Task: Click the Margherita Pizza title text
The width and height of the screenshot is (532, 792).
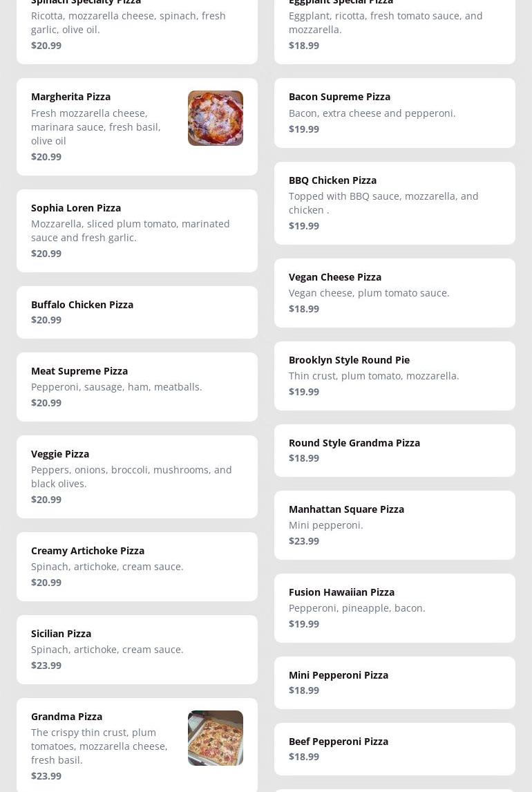Action: pyautogui.click(x=70, y=97)
